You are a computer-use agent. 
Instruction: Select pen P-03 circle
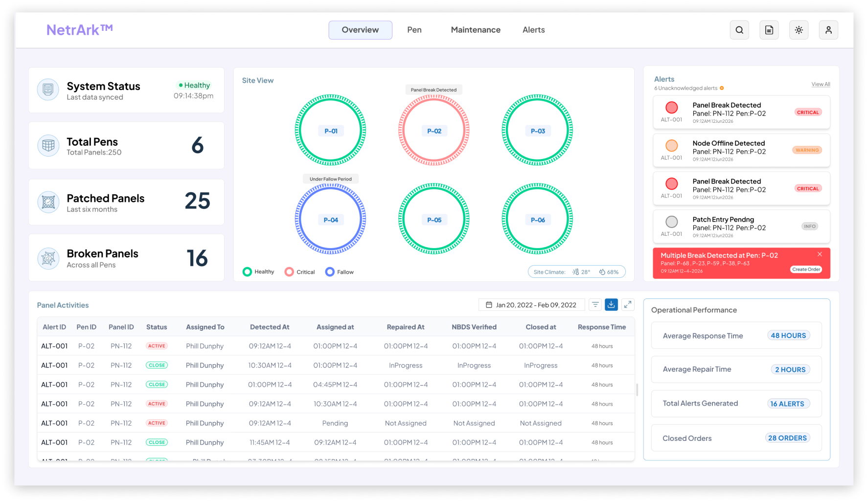point(537,130)
